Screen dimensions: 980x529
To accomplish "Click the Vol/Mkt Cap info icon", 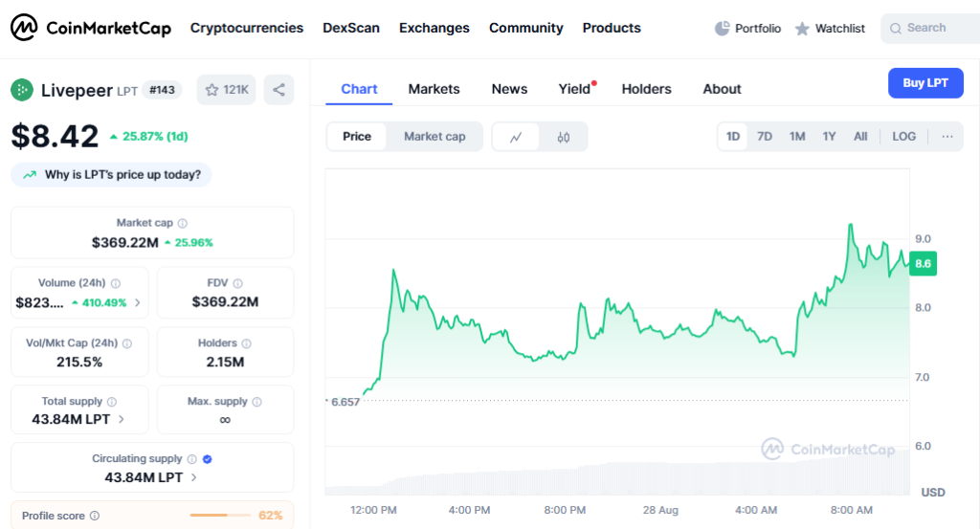I will [127, 343].
